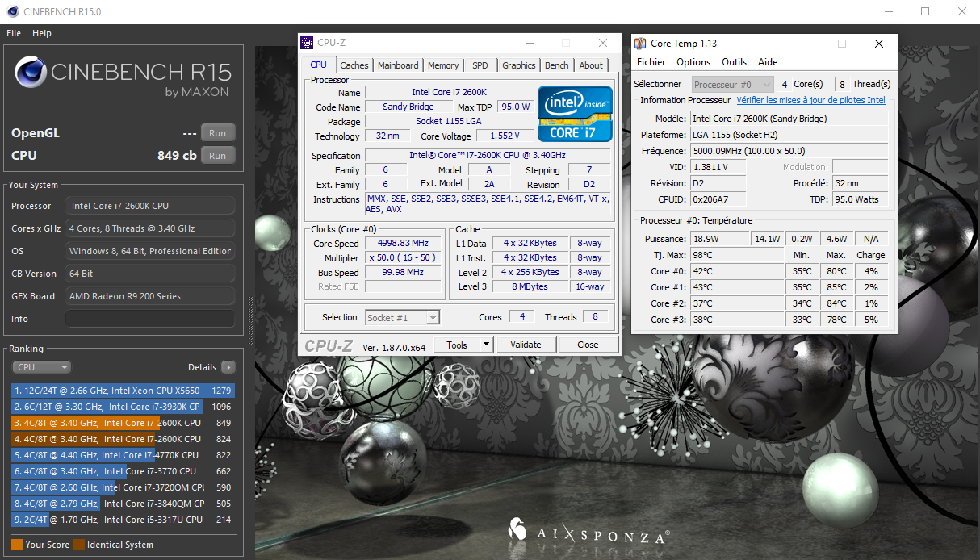Switch to the About tab in CPU-Z

(591, 65)
